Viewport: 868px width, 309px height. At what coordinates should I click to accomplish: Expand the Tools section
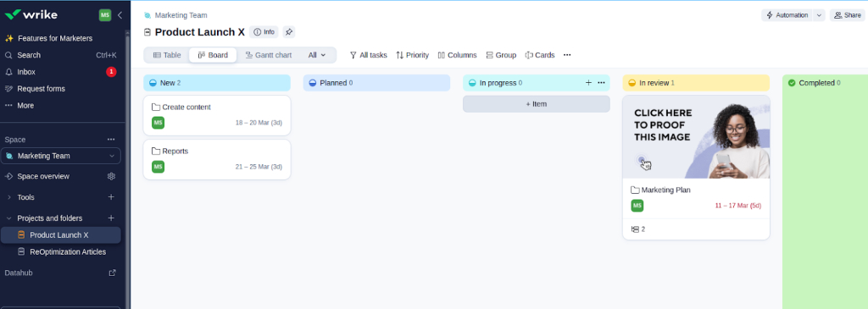(25, 197)
